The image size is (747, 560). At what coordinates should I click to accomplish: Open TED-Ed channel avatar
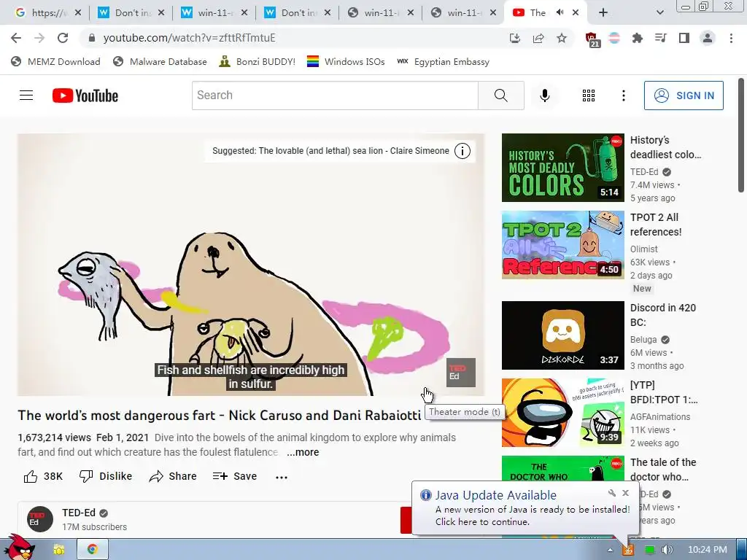click(40, 519)
